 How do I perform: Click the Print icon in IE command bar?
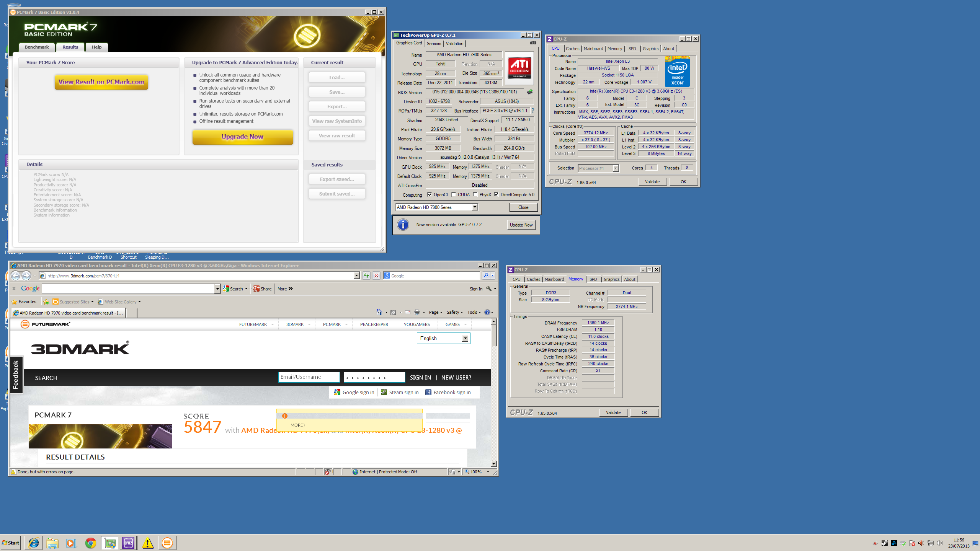(417, 312)
